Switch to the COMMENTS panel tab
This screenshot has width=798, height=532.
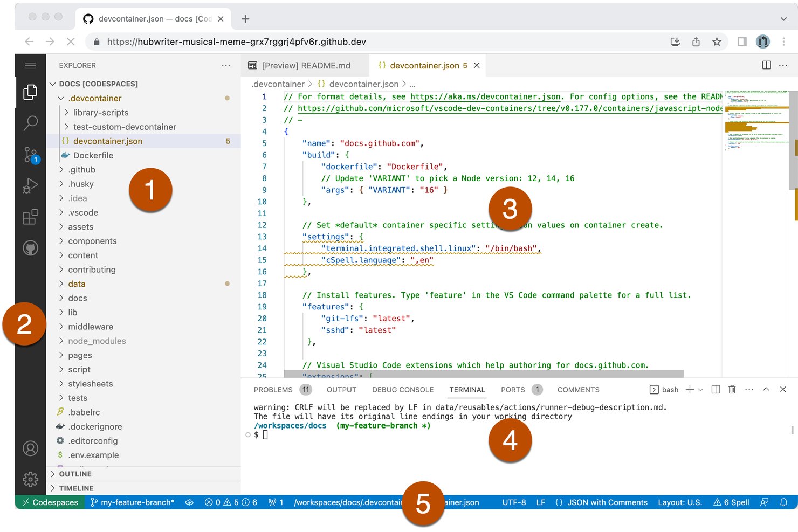578,390
